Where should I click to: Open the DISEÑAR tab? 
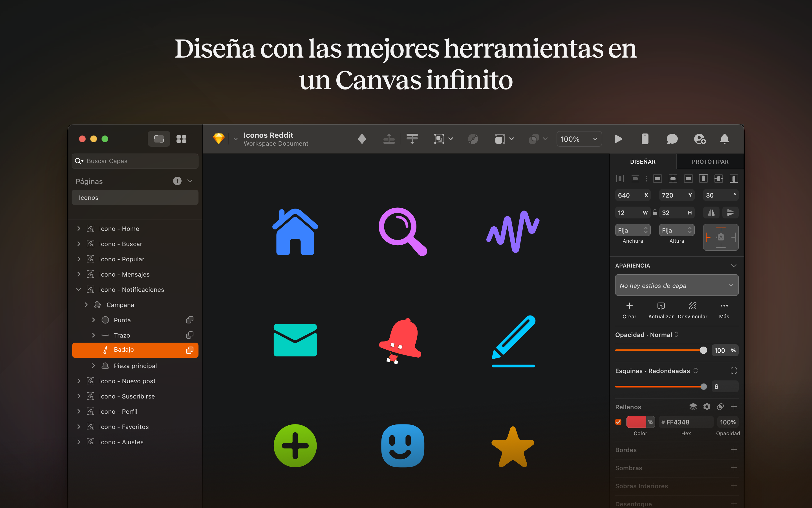click(643, 162)
